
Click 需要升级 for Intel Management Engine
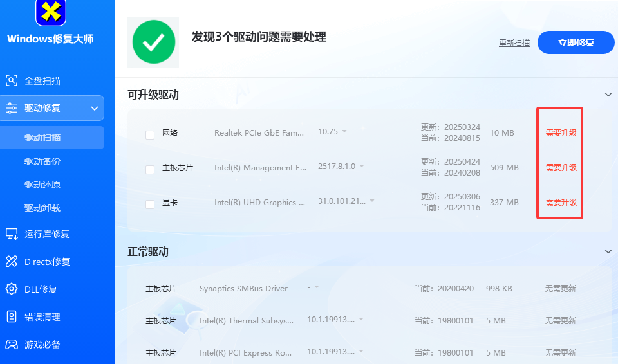point(561,167)
